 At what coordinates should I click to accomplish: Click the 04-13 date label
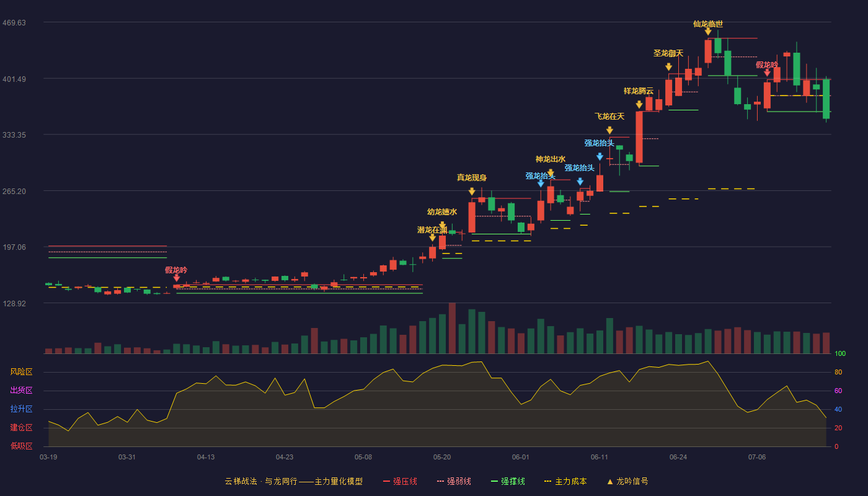[x=206, y=457]
